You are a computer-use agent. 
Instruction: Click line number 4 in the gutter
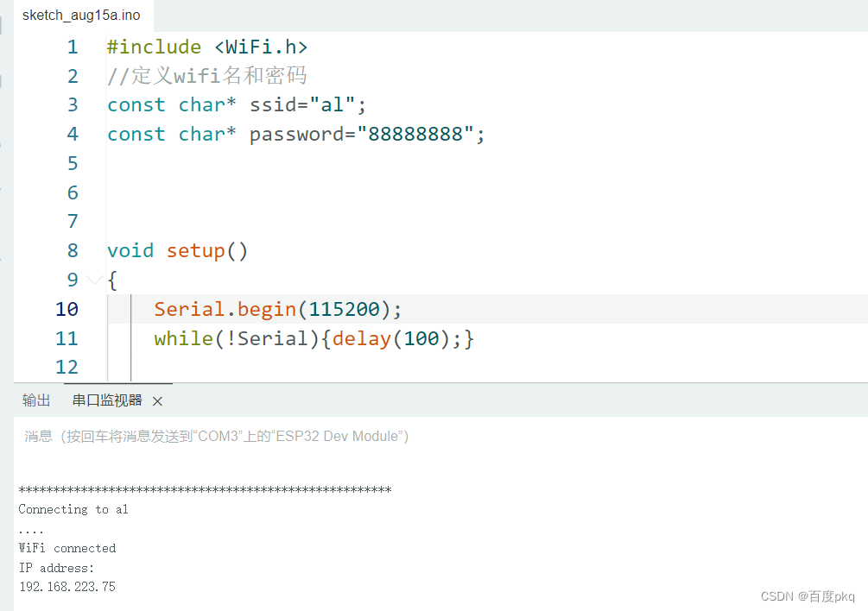coord(73,134)
